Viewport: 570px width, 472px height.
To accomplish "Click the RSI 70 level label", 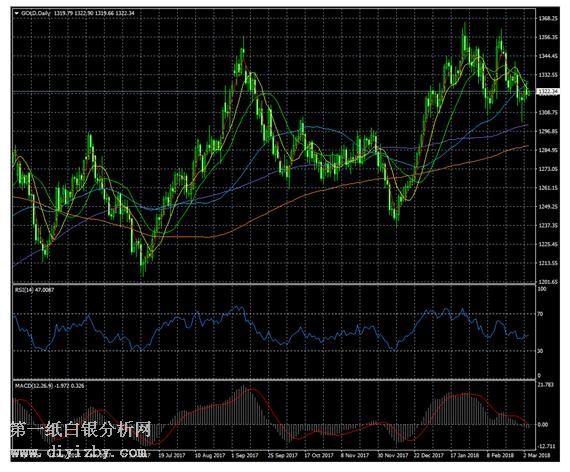I will (540, 314).
